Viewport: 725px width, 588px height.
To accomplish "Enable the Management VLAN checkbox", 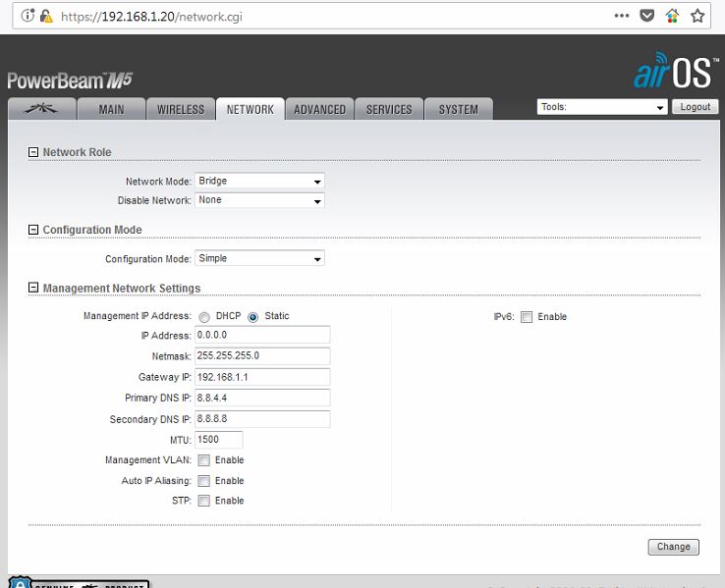I will coord(204,460).
